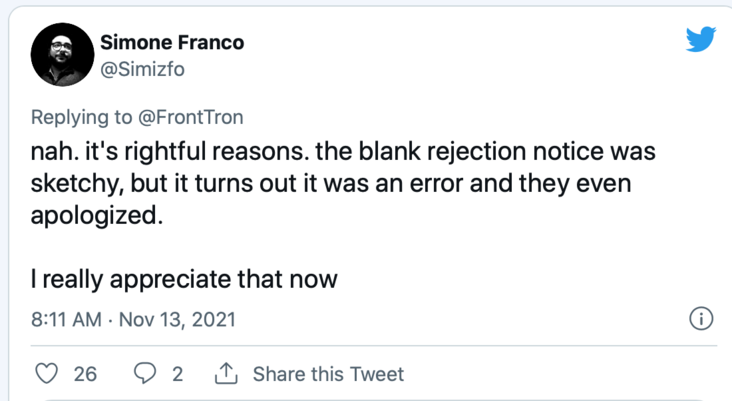Click the Twitter bird logo
Image resolution: width=732 pixels, height=401 pixels.
point(701,39)
